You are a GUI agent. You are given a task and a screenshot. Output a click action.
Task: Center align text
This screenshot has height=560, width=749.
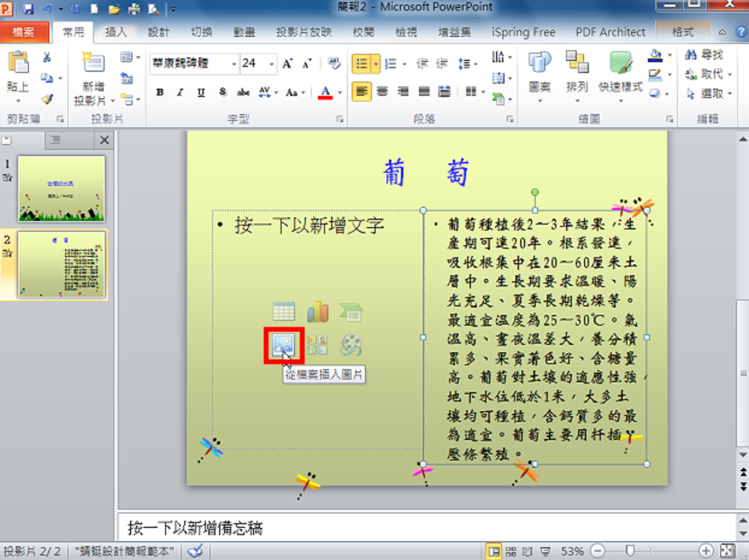[x=382, y=91]
